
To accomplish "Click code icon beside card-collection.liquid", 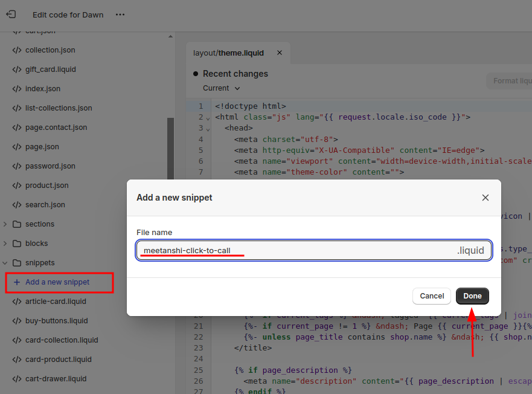I will click(17, 340).
